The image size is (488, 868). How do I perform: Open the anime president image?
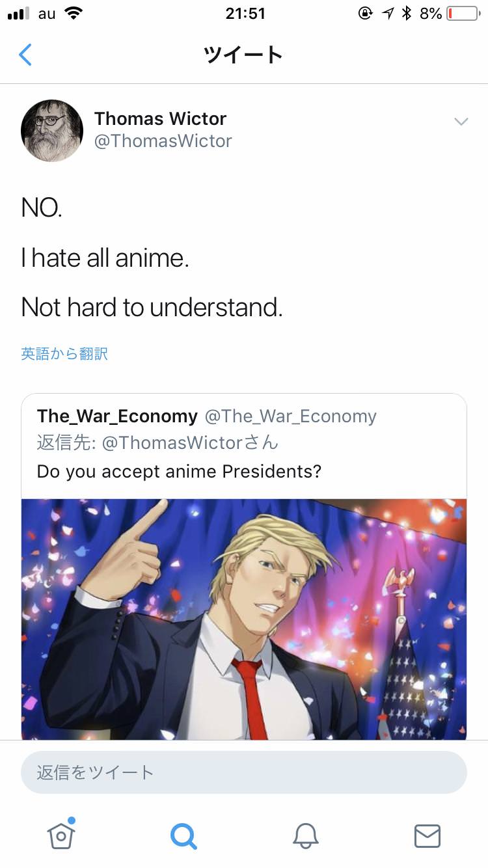[244, 619]
